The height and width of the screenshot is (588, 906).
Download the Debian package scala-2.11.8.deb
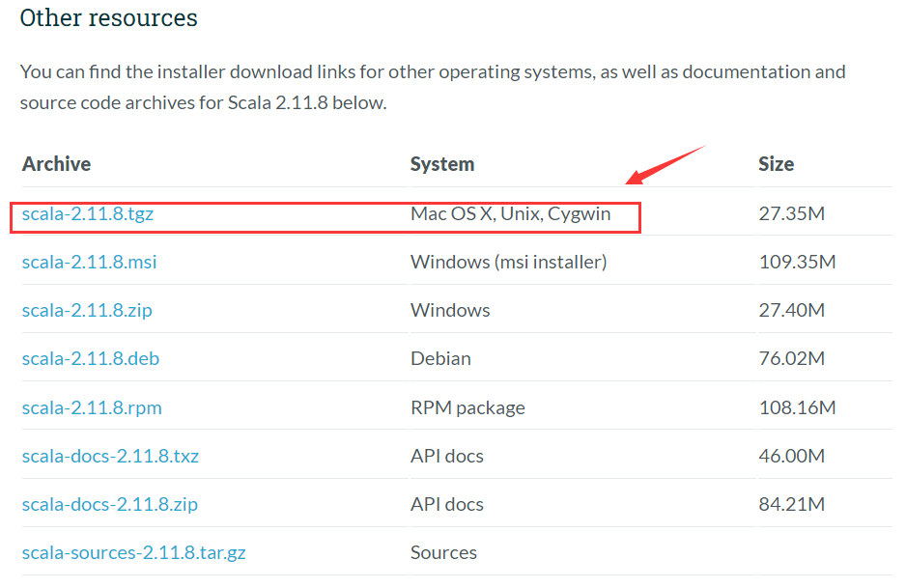[90, 358]
